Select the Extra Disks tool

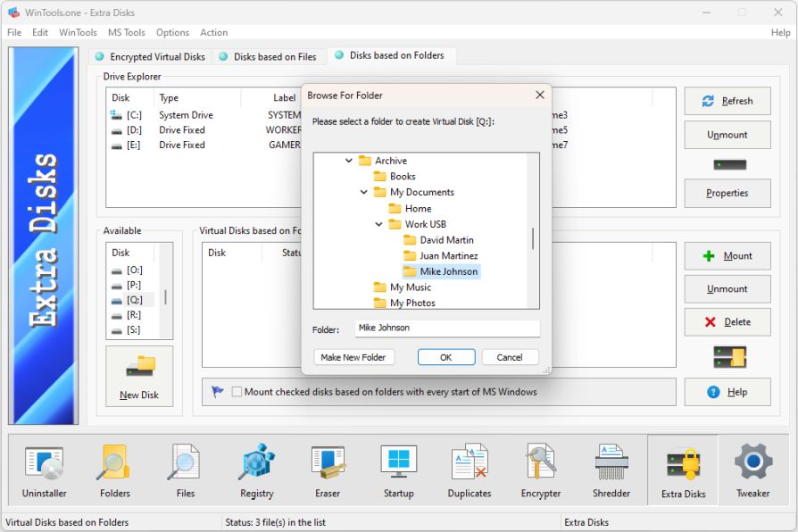[683, 470]
